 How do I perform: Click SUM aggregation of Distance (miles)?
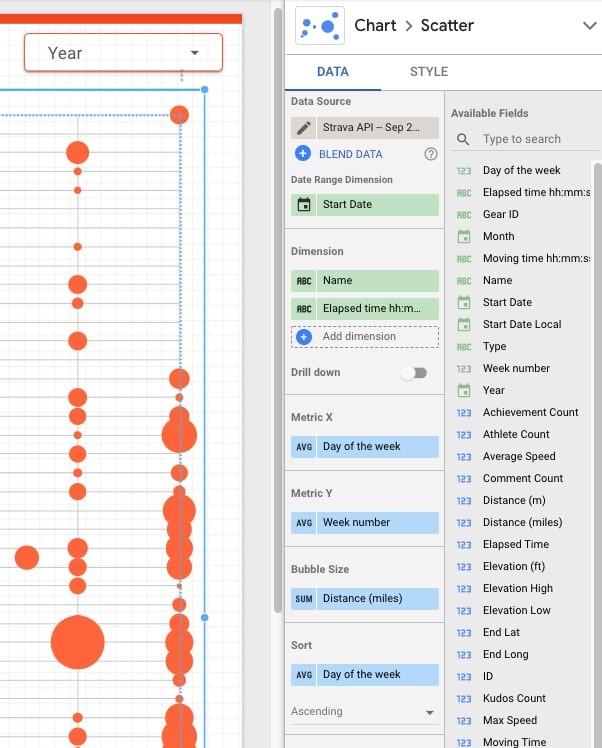coord(303,599)
